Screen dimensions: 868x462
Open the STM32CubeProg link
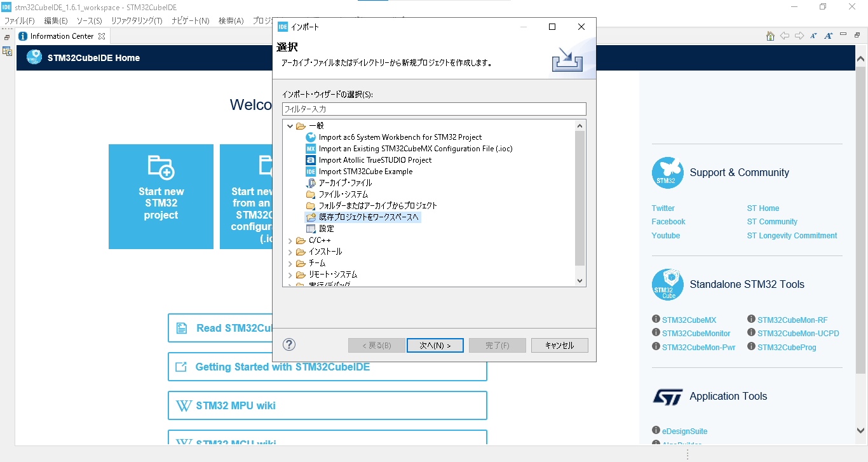coord(787,348)
